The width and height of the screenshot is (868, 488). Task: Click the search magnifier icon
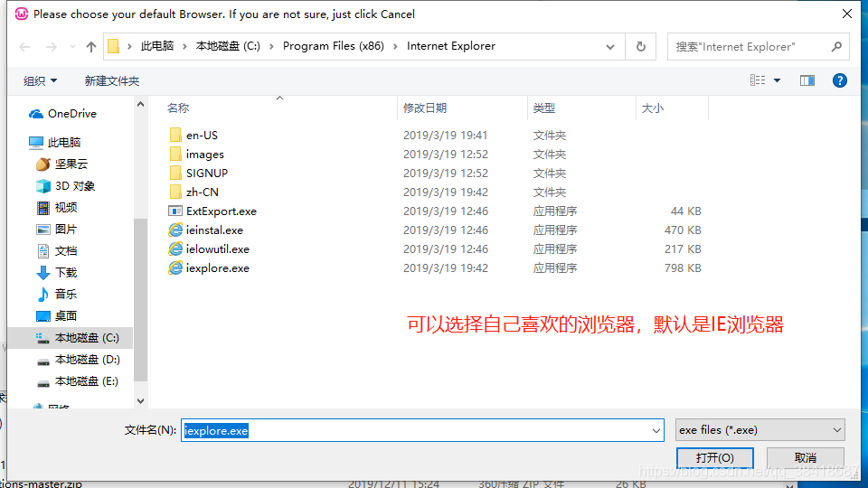pos(836,47)
